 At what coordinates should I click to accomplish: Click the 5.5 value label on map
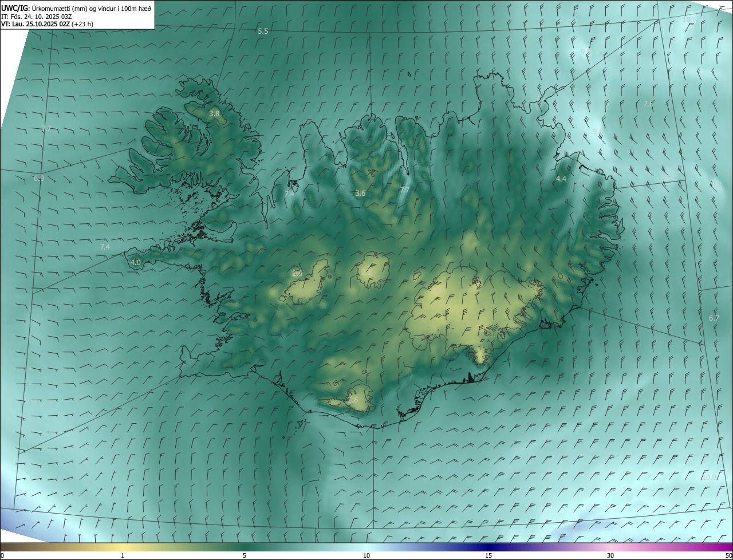pyautogui.click(x=263, y=31)
